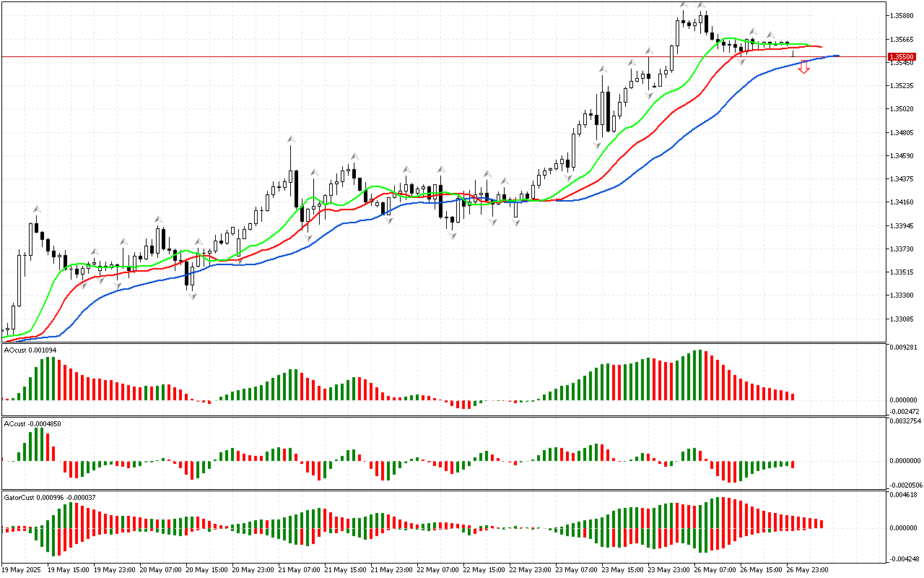Click the AOcust indicator label
924x578 pixels.
pyautogui.click(x=30, y=350)
